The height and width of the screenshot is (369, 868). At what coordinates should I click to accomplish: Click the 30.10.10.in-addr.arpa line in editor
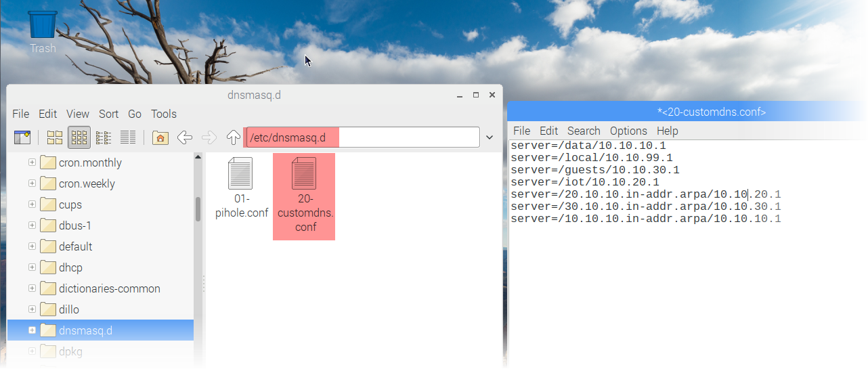[646, 207]
